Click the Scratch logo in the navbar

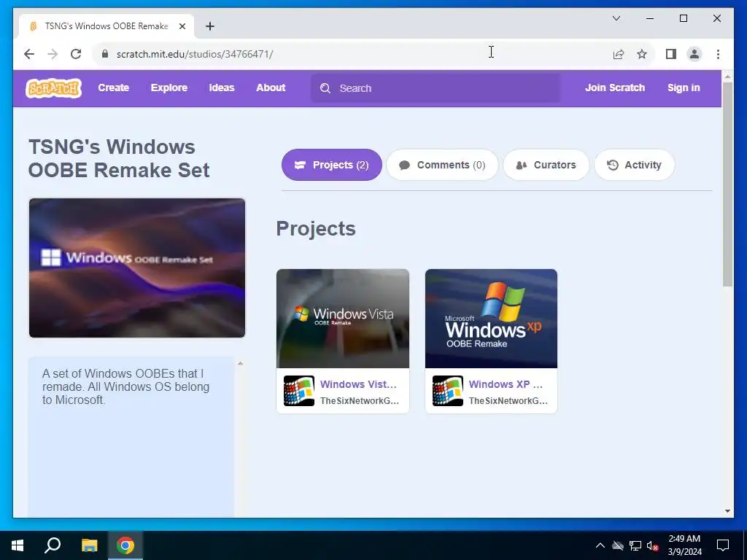coord(53,88)
